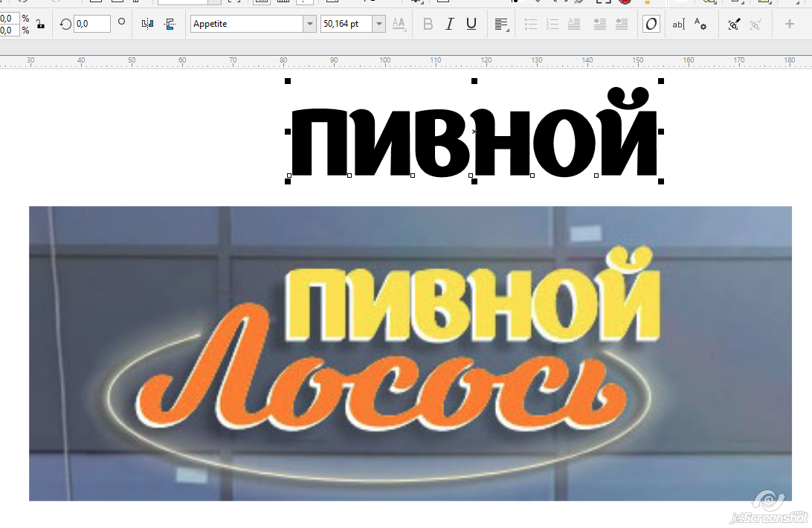Mirror the selection horizontally
The width and height of the screenshot is (812, 528).
(x=147, y=24)
